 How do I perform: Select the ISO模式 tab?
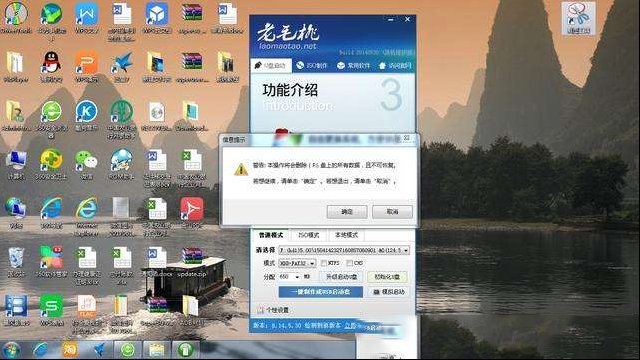pos(309,235)
